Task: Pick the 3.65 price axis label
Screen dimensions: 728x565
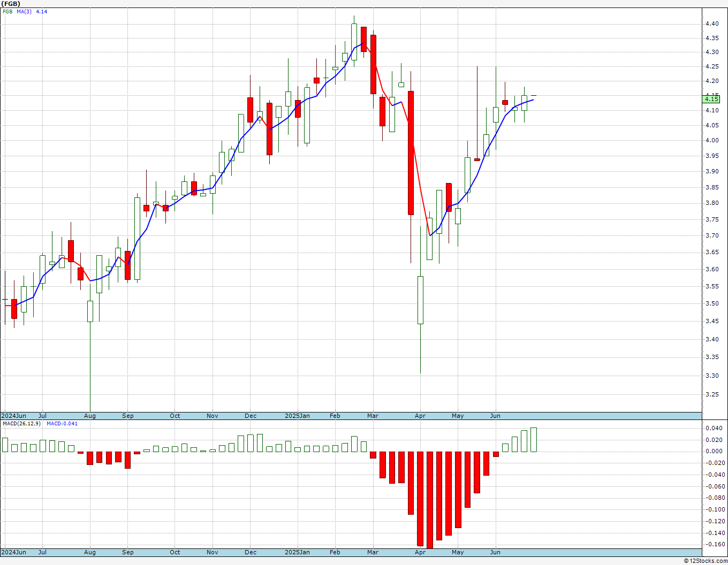Action: [712, 252]
